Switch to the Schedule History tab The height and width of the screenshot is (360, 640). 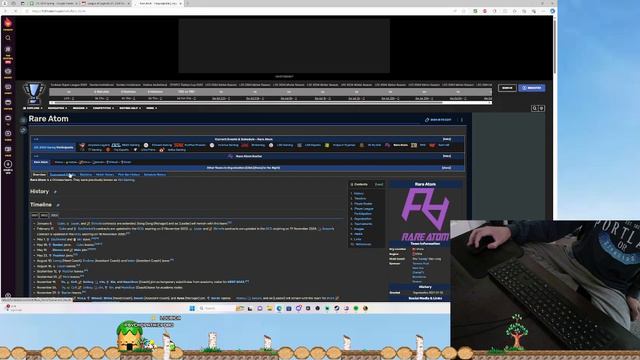click(155, 175)
